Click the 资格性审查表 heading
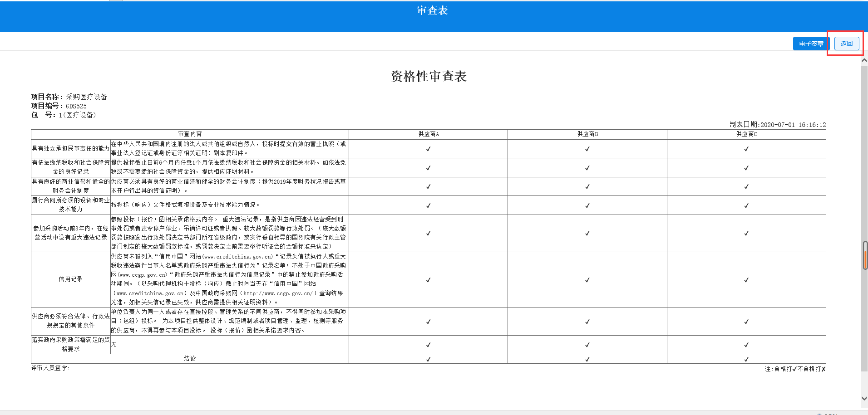Viewport: 868px width, 415px height. (x=429, y=76)
